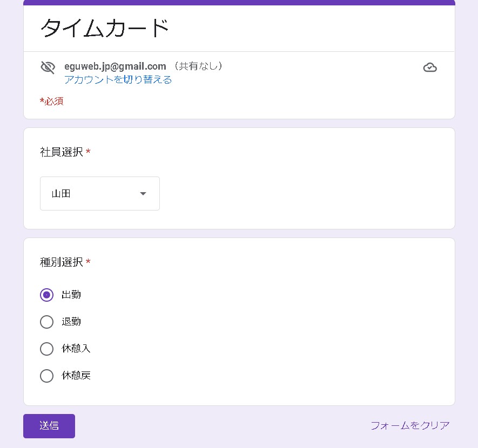The width and height of the screenshot is (478, 448).
Task: Click the 退勤 option label text
Action: click(71, 322)
